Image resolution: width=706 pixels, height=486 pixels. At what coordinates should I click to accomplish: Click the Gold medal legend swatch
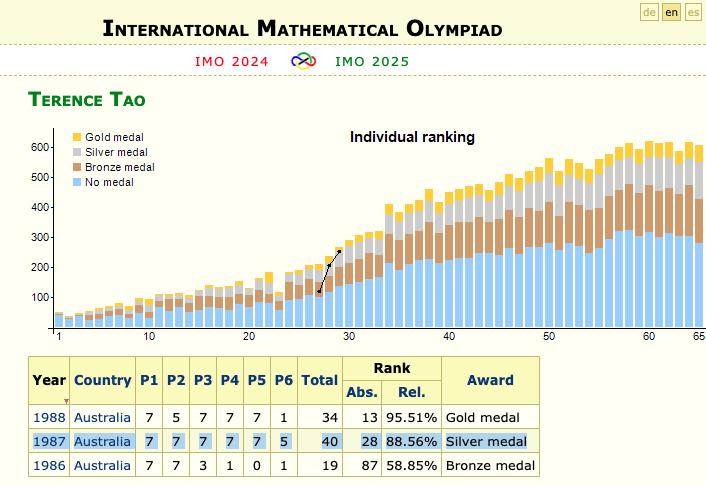coord(77,137)
